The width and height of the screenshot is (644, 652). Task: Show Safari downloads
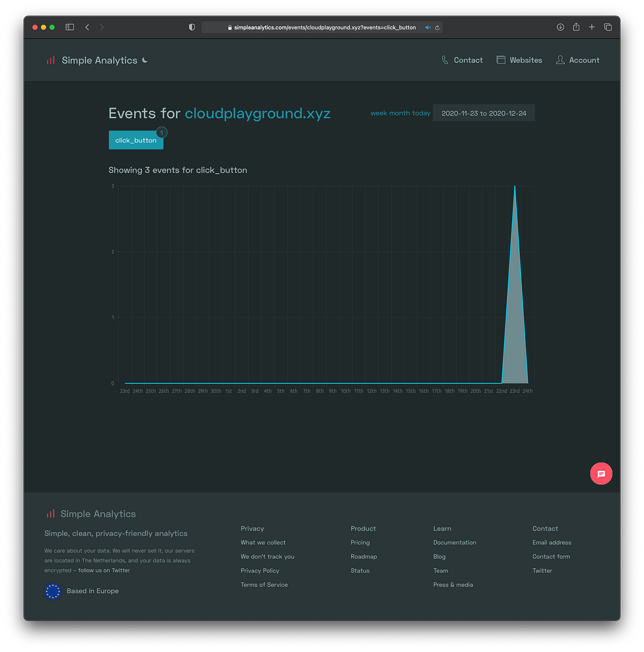pyautogui.click(x=560, y=27)
